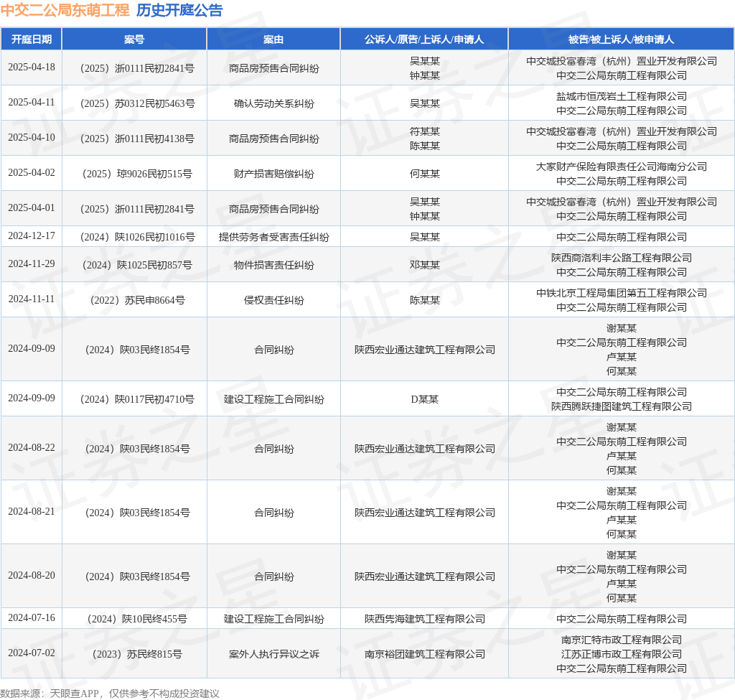The height and width of the screenshot is (700, 735).
Task: Click the cause 侵权责任纠纷
Action: pyautogui.click(x=273, y=301)
